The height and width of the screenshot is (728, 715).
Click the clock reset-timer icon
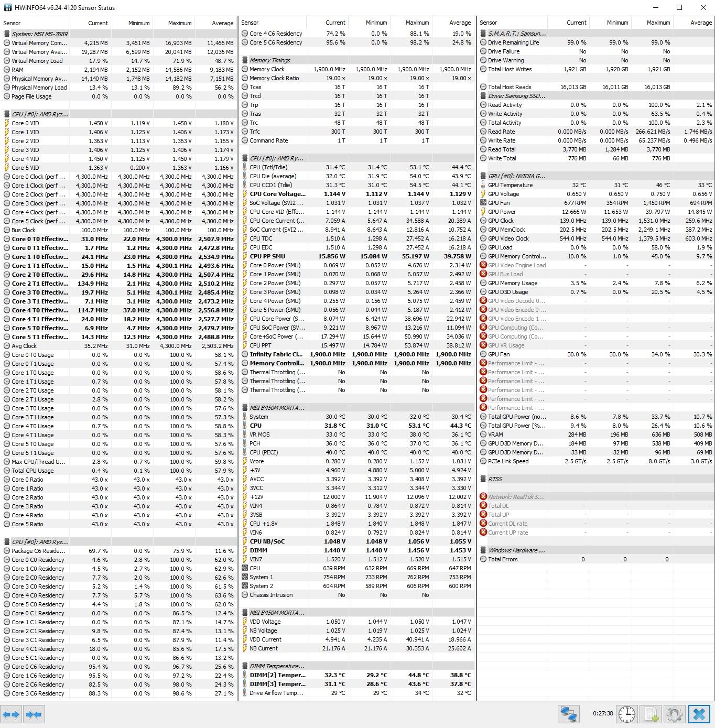coord(627,714)
